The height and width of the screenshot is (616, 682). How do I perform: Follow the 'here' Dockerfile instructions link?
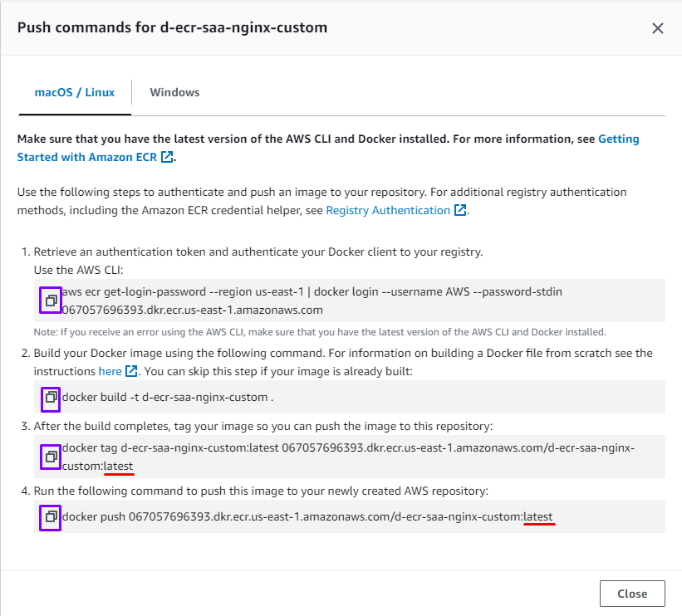(110, 371)
